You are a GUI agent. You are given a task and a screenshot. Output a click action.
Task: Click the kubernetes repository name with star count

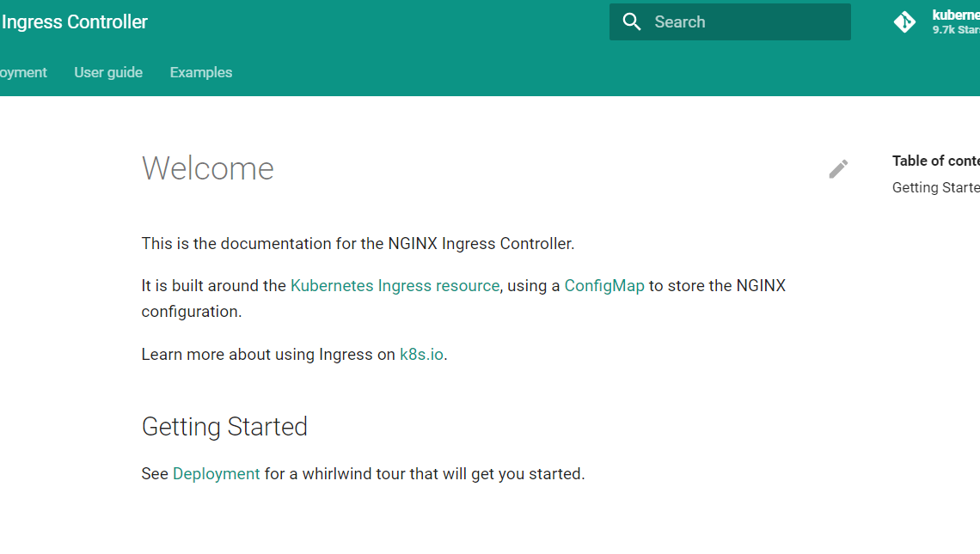click(x=956, y=21)
